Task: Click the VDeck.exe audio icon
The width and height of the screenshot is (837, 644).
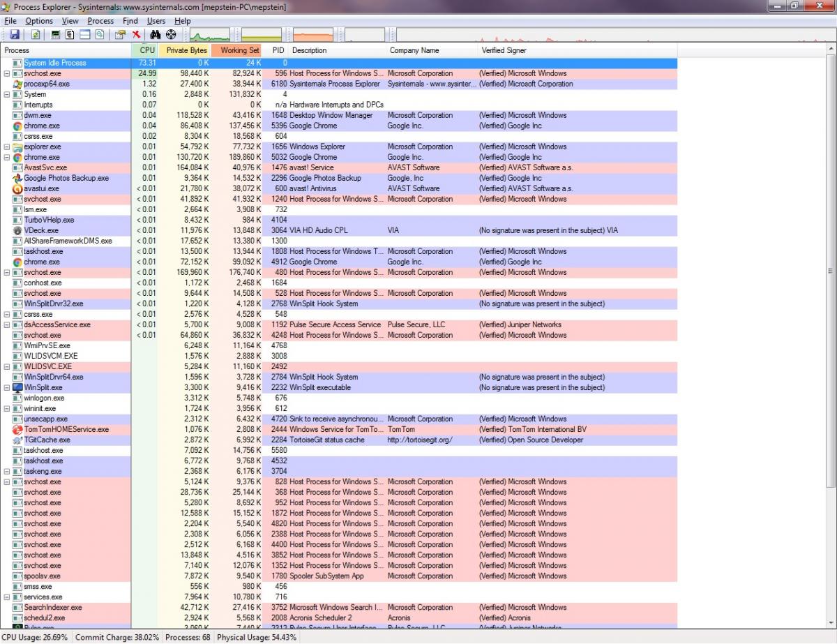Action: [x=18, y=230]
